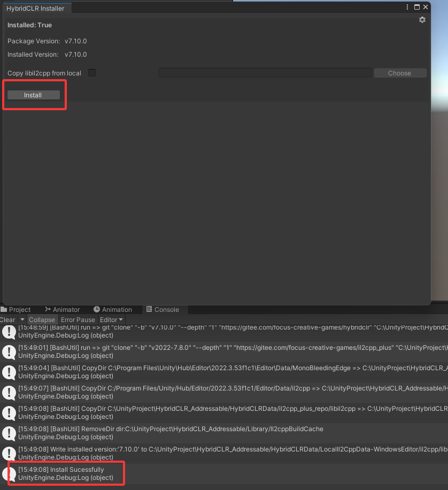Click the Animator tab icon
448x490 pixels.
(48, 309)
